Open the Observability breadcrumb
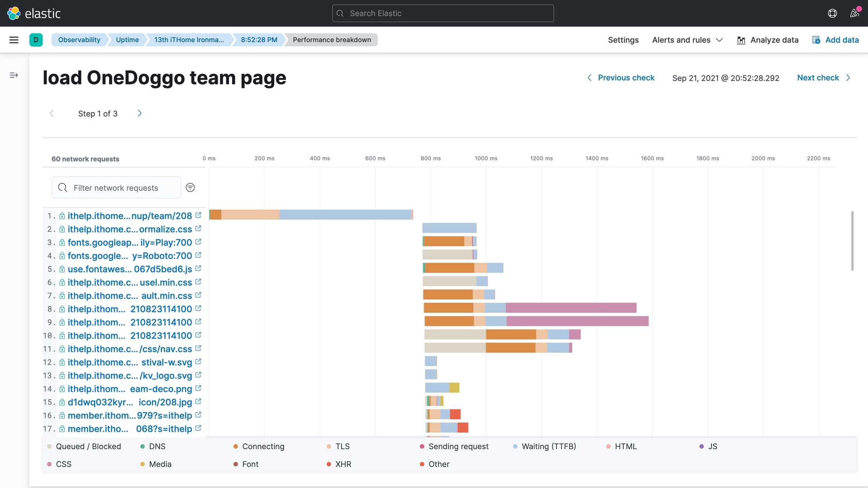 79,40
